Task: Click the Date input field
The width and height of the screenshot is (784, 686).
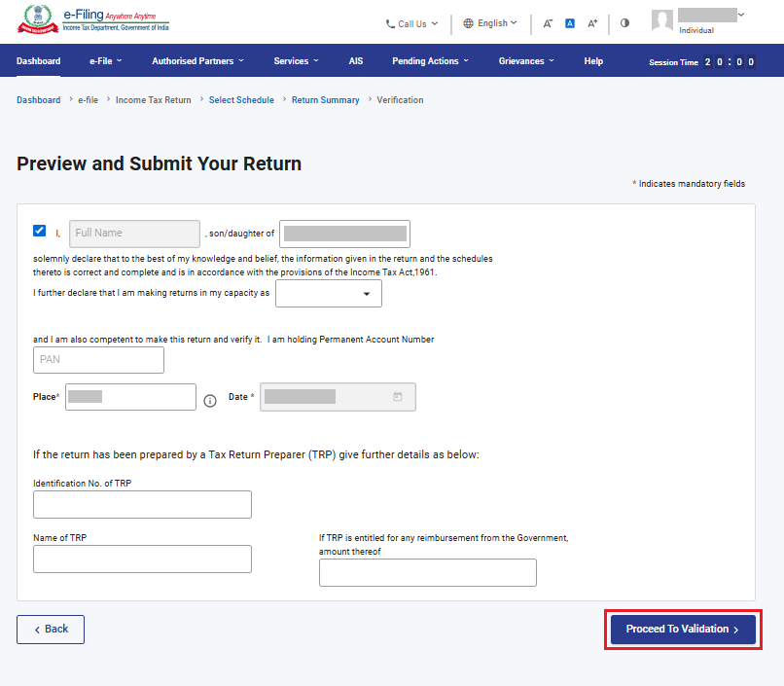Action: (x=338, y=397)
